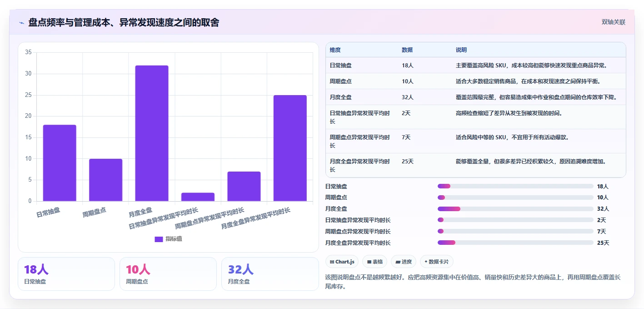Click the 双轴关联 tag in the header

pos(614,22)
